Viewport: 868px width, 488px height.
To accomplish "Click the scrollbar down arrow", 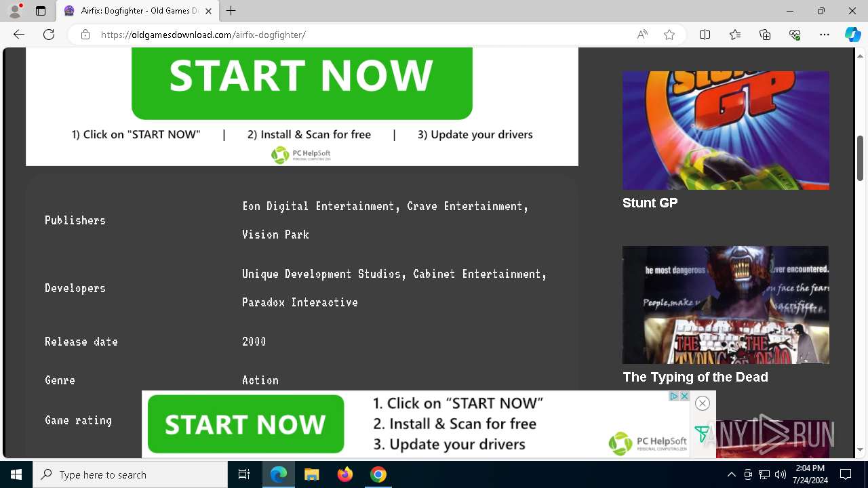I will point(860,449).
